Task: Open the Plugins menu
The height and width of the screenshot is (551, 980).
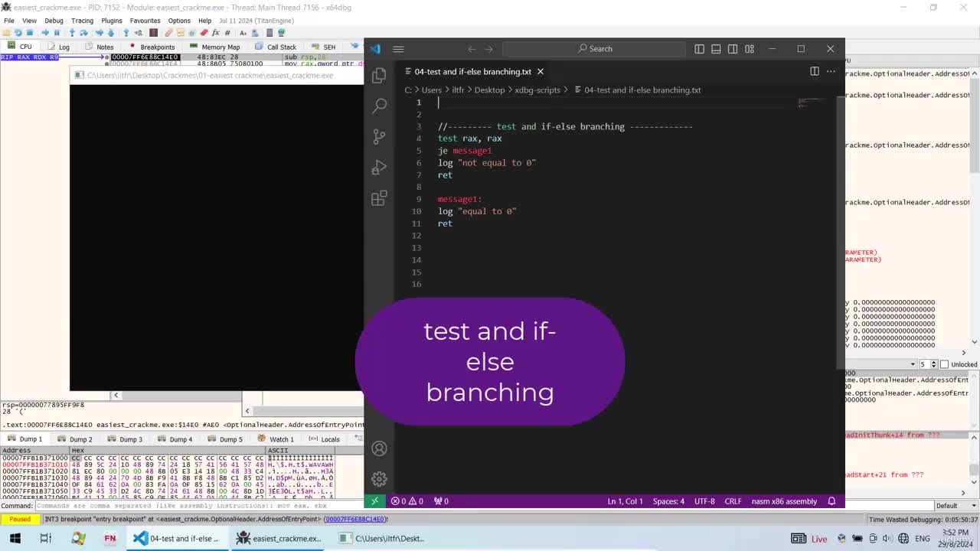Action: (112, 21)
